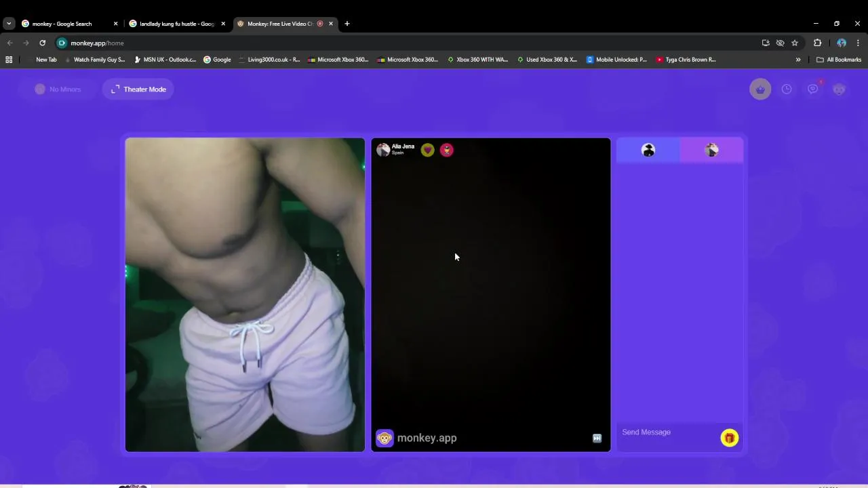The width and height of the screenshot is (868, 488).
Task: Open the Living3000.co.uk bookmark
Action: [269, 60]
